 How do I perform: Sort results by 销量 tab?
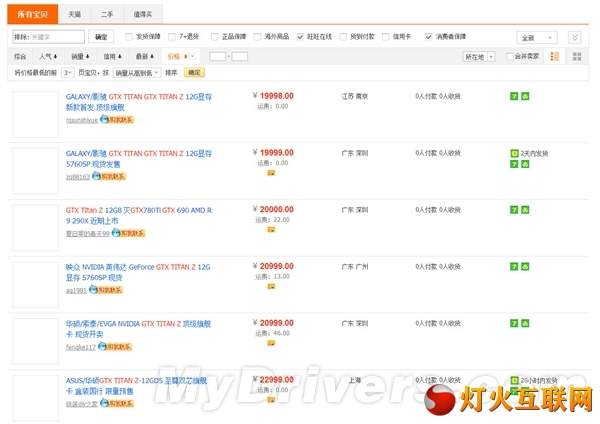pos(80,57)
